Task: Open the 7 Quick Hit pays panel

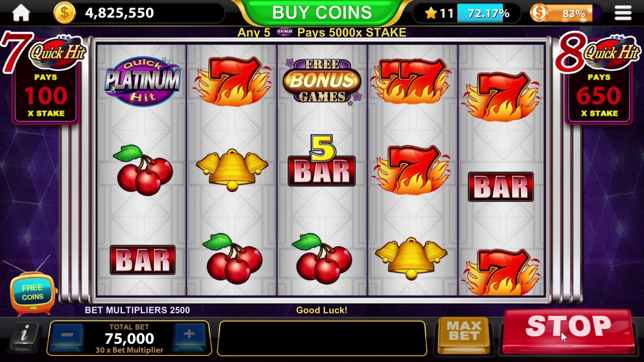Action: click(x=44, y=78)
